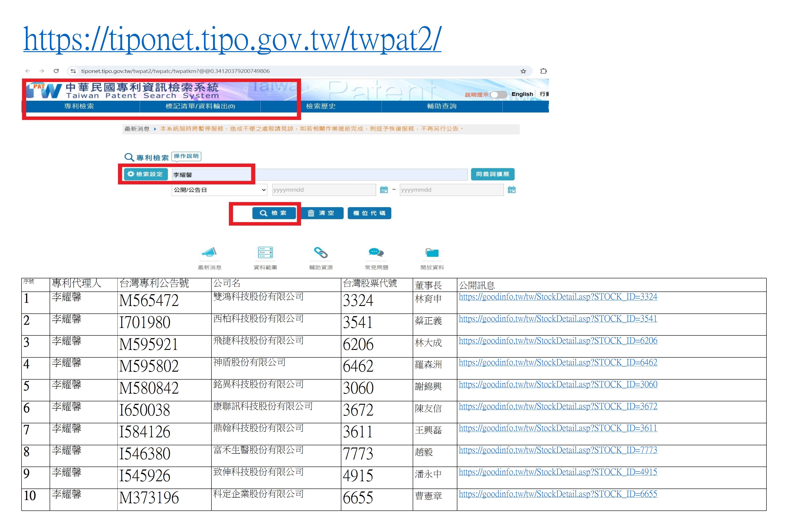
Task: Switch language to English
Action: (522, 94)
